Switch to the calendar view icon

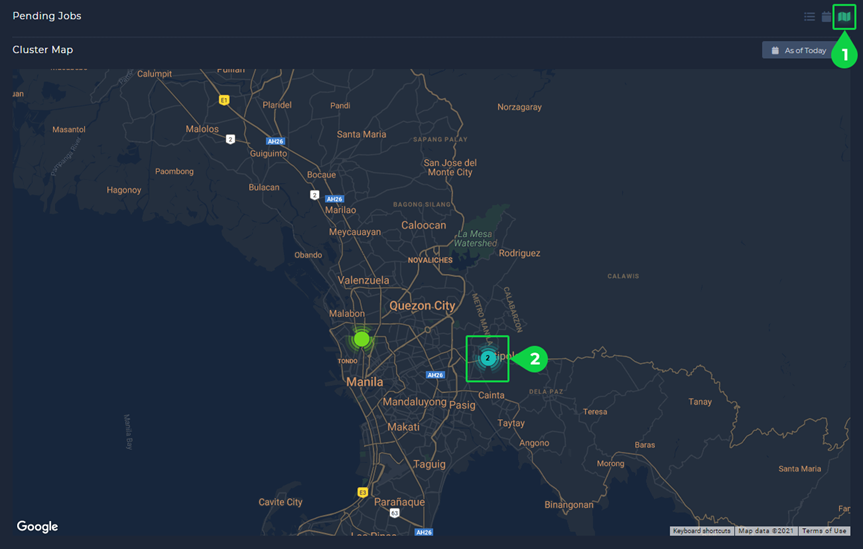pyautogui.click(x=826, y=17)
